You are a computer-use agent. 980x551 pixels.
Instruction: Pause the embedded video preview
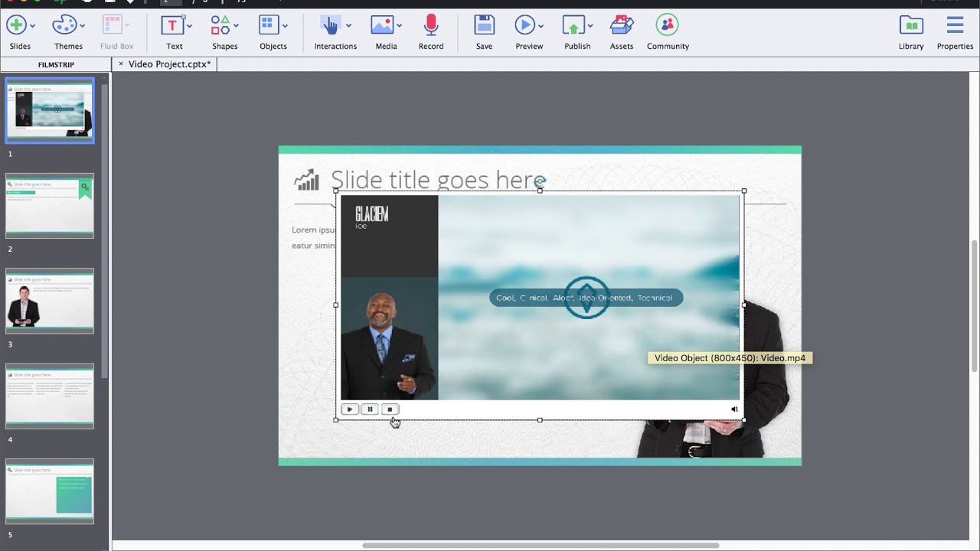pyautogui.click(x=370, y=409)
